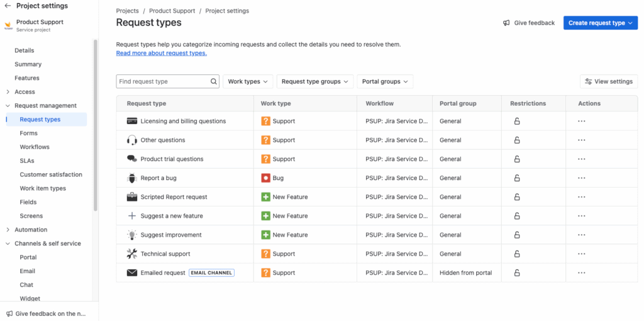644x321 pixels.
Task: Open Fields in the sidebar
Action: point(28,202)
